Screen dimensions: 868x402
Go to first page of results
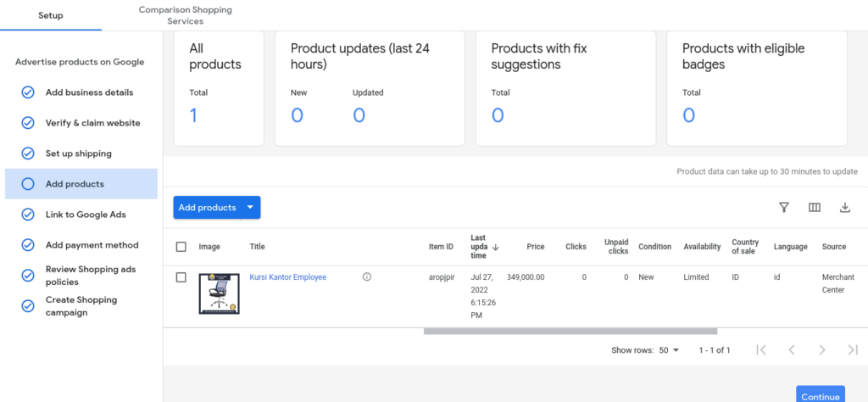pyautogui.click(x=761, y=350)
